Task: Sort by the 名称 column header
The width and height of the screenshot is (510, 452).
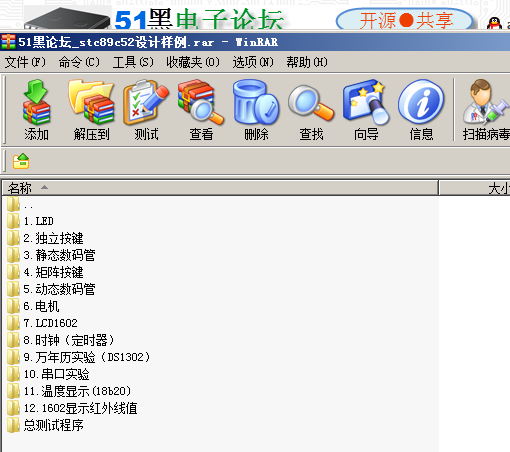Action: 220,188
